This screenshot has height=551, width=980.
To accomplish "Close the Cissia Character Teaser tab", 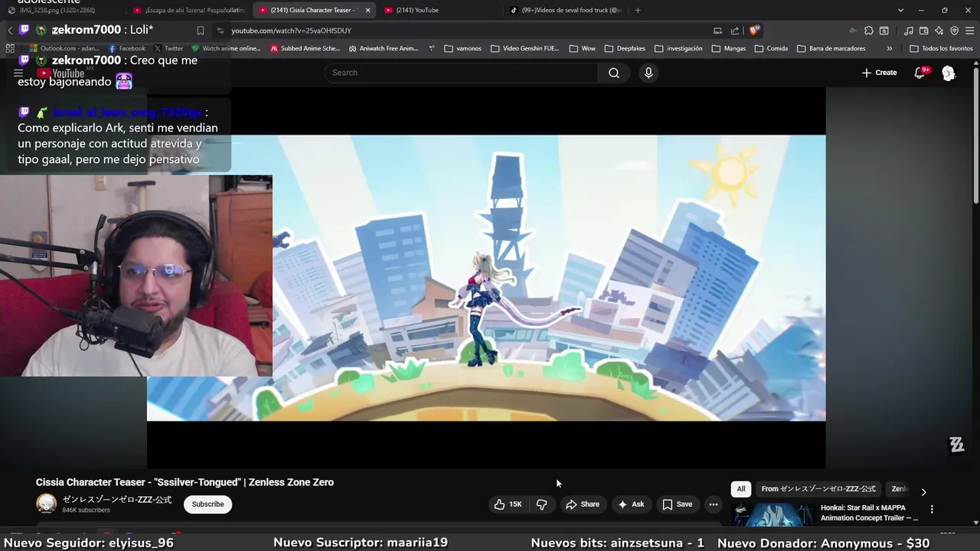I will [x=367, y=10].
